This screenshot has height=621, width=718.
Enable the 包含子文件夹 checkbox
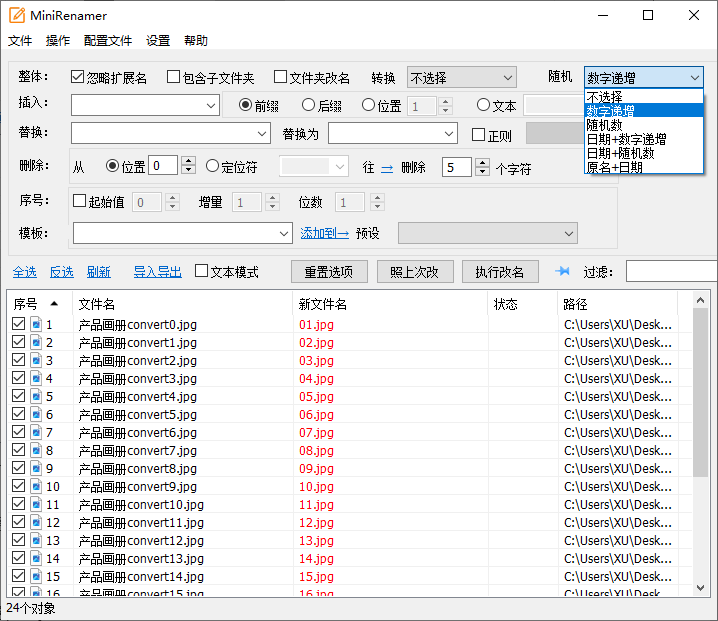(174, 76)
